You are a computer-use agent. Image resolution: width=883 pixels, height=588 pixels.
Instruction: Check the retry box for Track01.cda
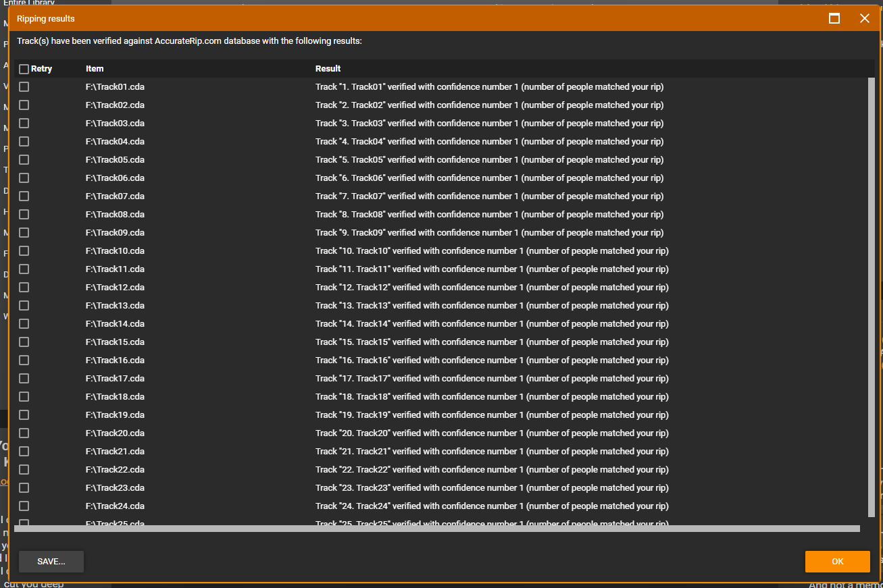24,87
